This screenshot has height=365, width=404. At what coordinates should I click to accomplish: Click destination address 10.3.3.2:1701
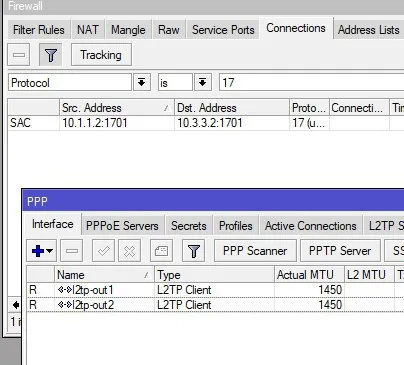pyautogui.click(x=210, y=123)
